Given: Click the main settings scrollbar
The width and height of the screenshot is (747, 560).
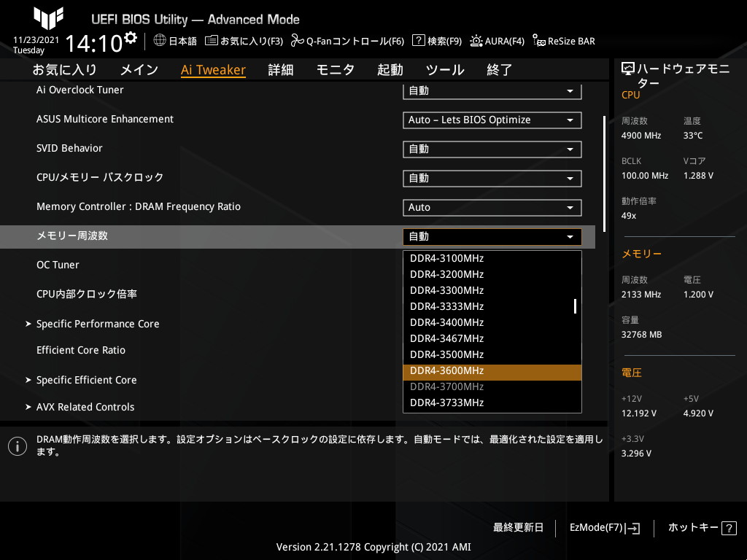Looking at the screenshot, I should [605, 174].
